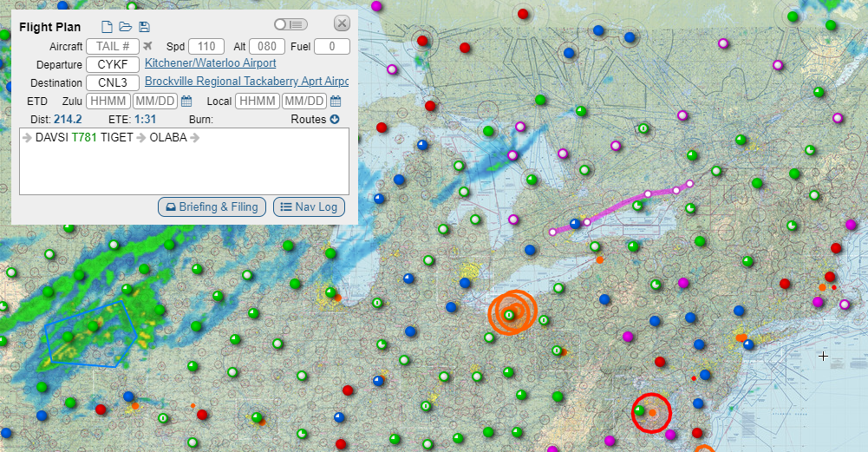Open the Nav Log
The width and height of the screenshot is (868, 452).
(309, 206)
